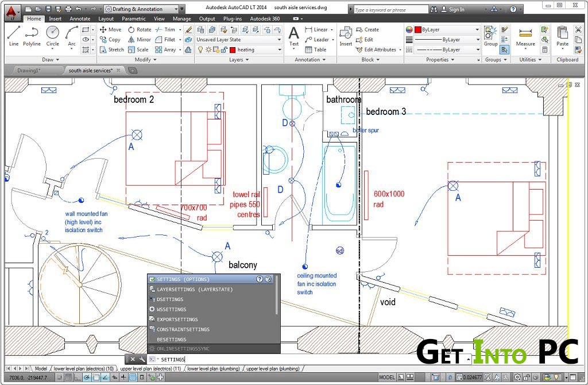Select the Text annotation tool

point(294,36)
